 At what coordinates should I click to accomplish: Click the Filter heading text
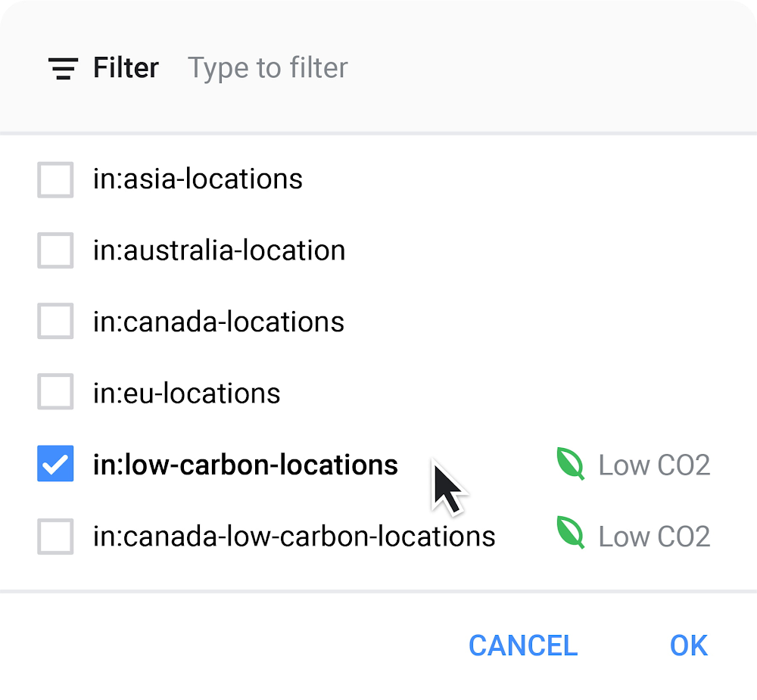click(126, 68)
